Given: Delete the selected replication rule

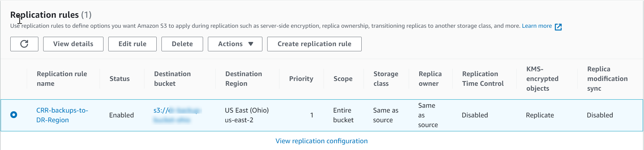Looking at the screenshot, I should click(182, 44).
